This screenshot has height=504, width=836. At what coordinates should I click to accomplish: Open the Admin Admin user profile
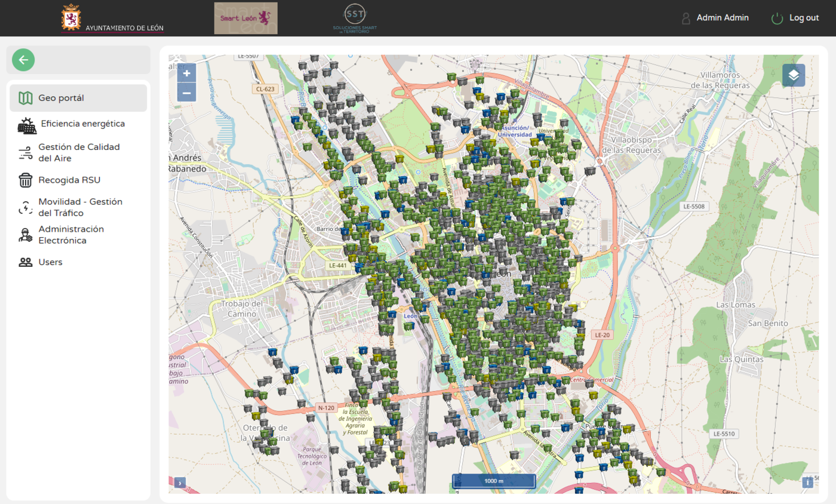[723, 18]
